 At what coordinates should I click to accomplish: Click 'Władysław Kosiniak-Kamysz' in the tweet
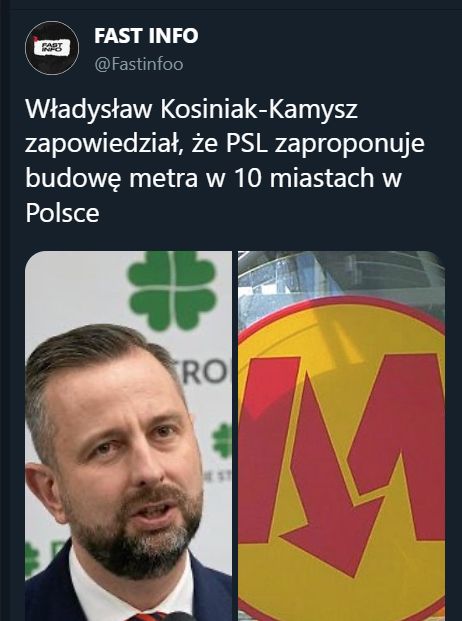point(192,109)
